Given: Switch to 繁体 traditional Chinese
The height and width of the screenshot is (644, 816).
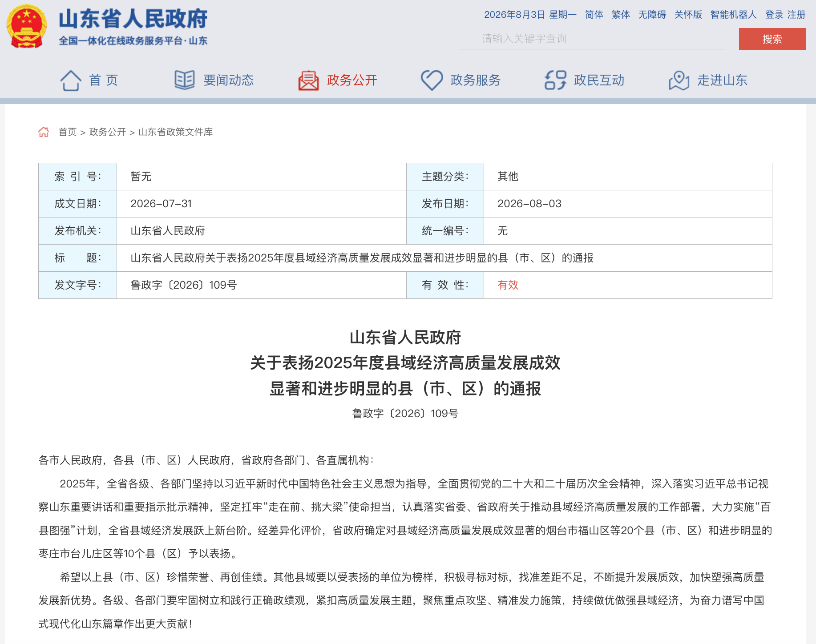Looking at the screenshot, I should (x=621, y=15).
